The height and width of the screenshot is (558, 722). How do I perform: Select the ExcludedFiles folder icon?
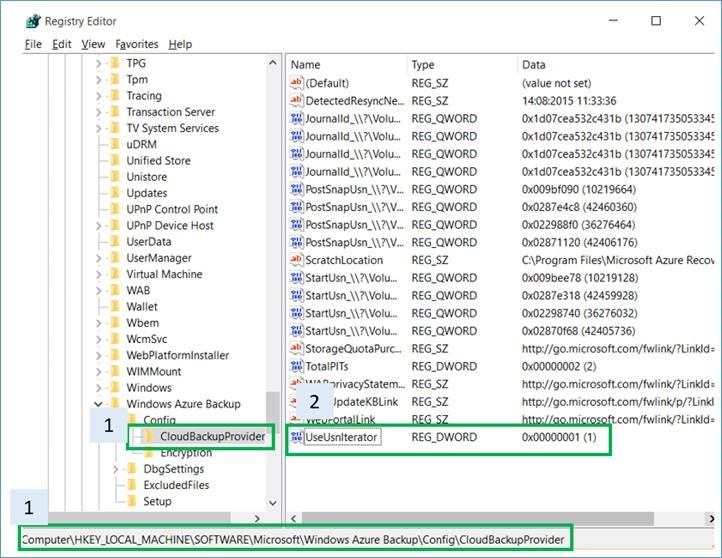point(132,485)
